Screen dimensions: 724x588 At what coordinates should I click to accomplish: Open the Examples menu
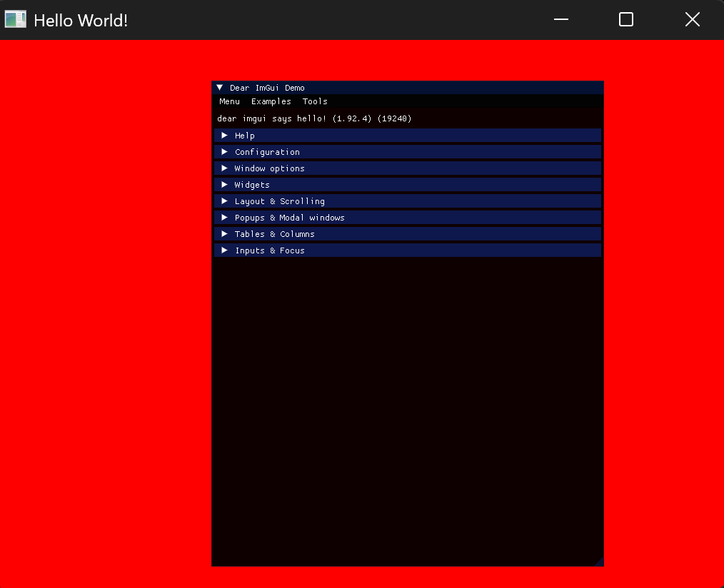tap(271, 101)
